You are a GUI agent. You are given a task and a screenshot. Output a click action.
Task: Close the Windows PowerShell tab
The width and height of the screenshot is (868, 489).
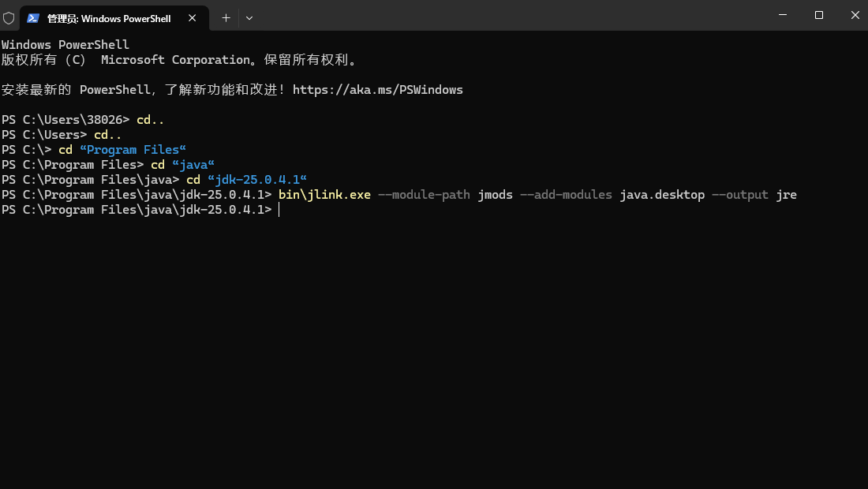tap(192, 18)
